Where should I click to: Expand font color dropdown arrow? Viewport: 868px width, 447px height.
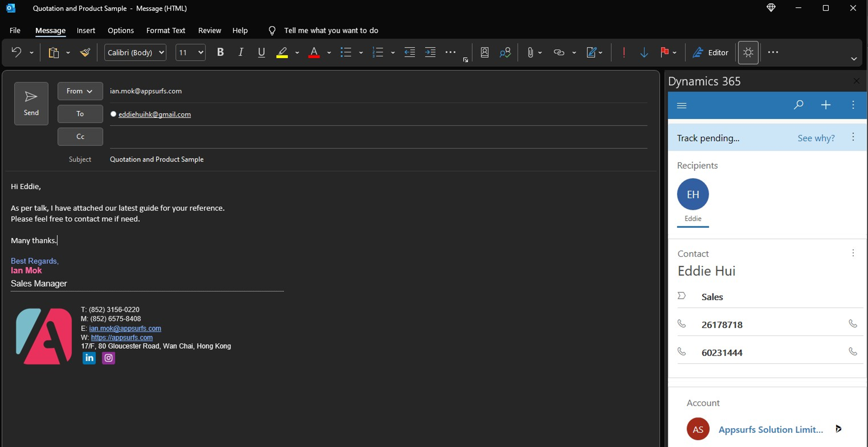[x=329, y=53]
